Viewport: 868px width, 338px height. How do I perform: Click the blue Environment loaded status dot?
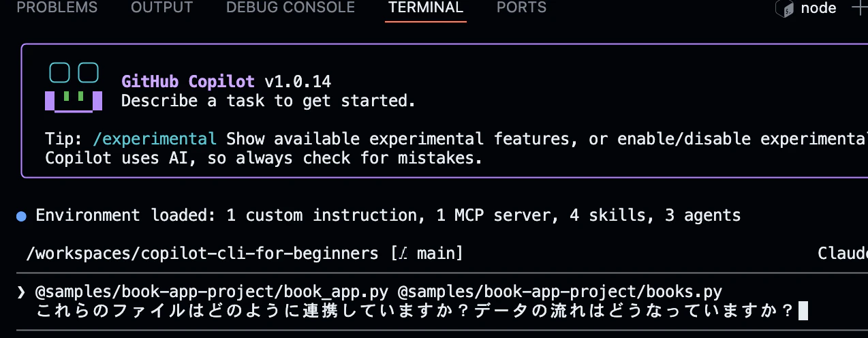[21, 216]
